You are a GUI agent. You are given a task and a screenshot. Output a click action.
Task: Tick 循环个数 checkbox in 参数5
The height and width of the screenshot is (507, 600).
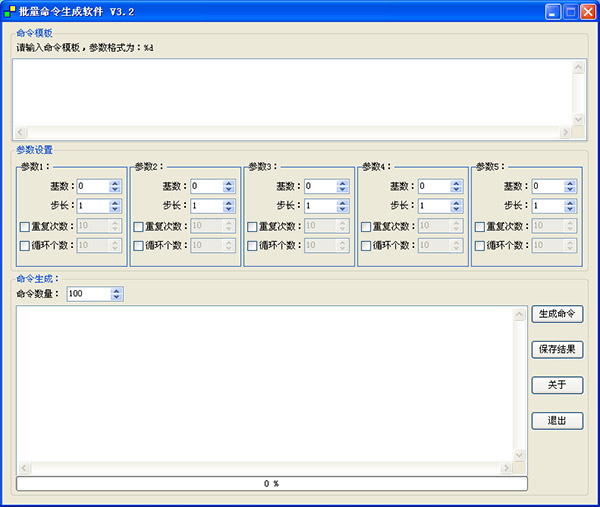pyautogui.click(x=481, y=245)
